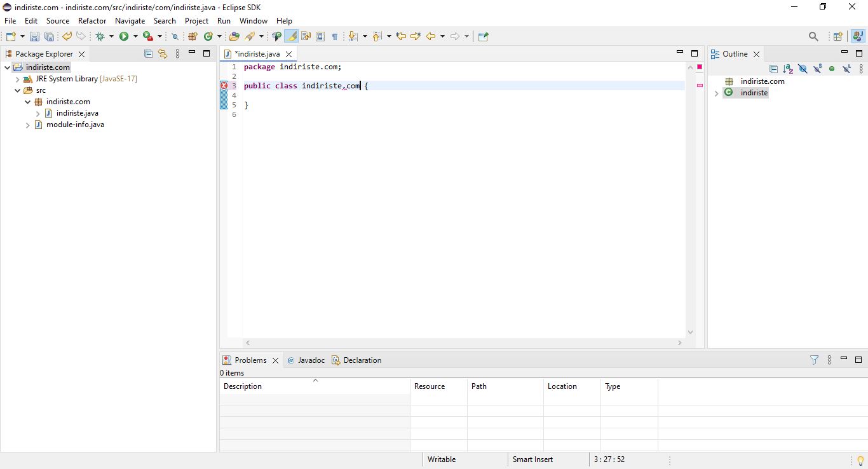The width and height of the screenshot is (868, 469).
Task: Go to Next Annotation arrow icon
Action: tap(353, 36)
